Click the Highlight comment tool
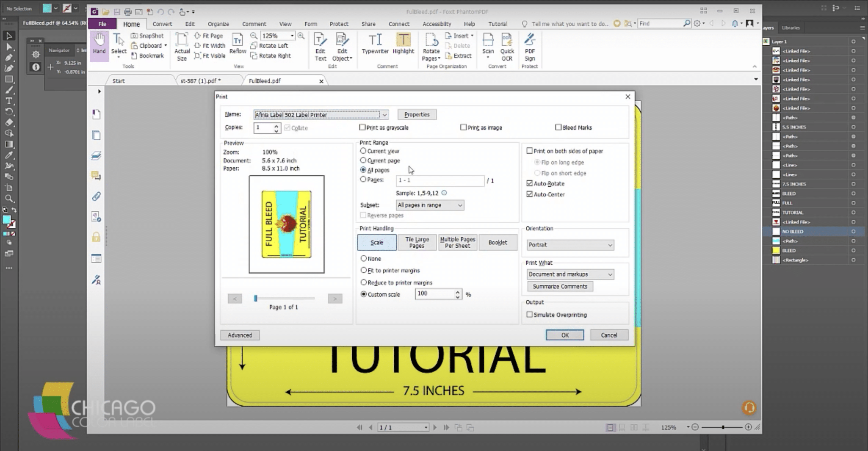This screenshot has width=868, height=451. [x=403, y=44]
